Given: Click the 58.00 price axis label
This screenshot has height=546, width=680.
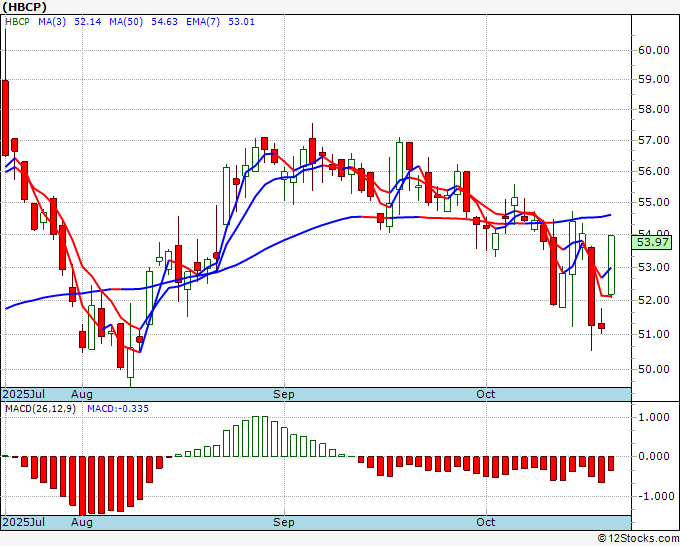Looking at the screenshot, I should click(654, 110).
